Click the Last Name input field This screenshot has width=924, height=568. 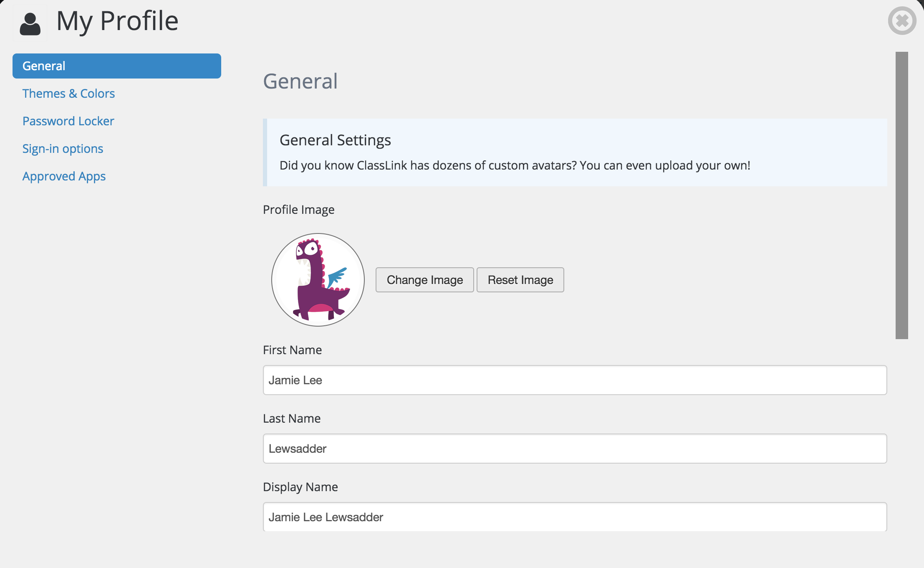575,449
